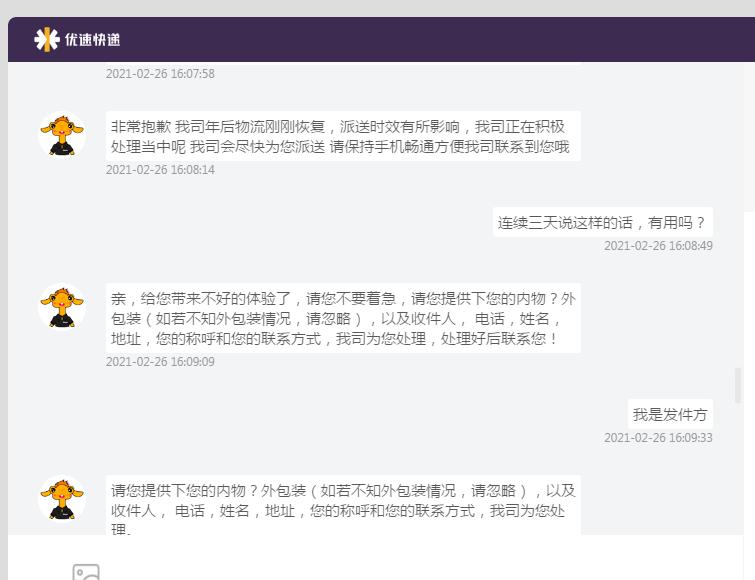755x580 pixels.
Task: Click agent avatar beside 亲，给您带来不好的体验了 message
Action: click(62, 307)
